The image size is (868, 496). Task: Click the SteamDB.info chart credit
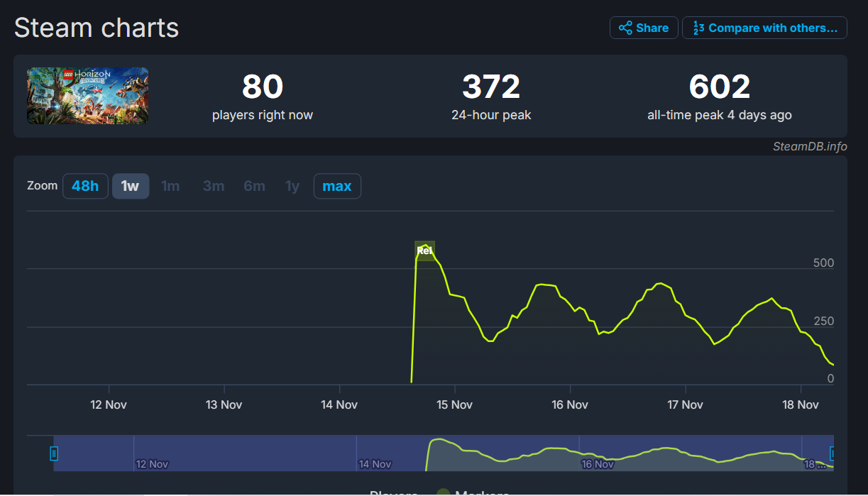point(810,147)
